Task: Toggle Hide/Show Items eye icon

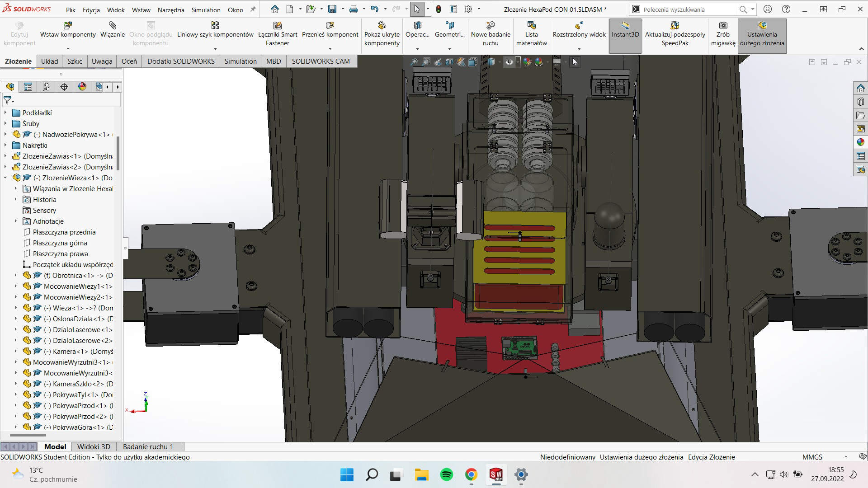Action: (509, 62)
